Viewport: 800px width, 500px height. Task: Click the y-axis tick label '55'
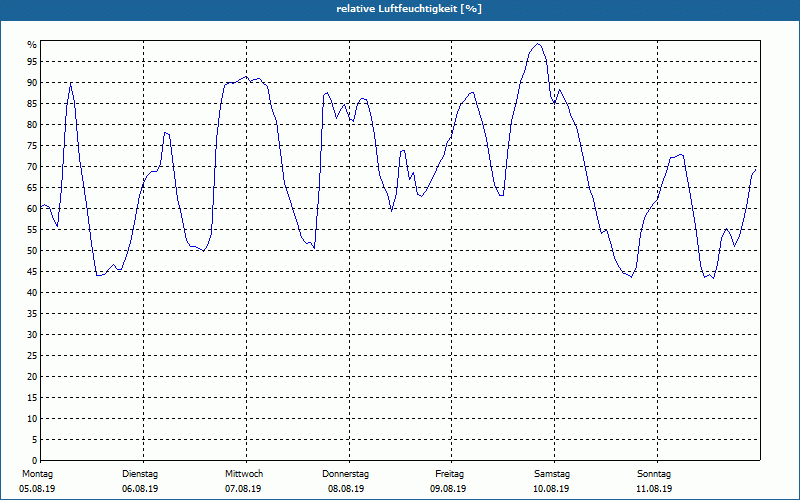[32, 230]
